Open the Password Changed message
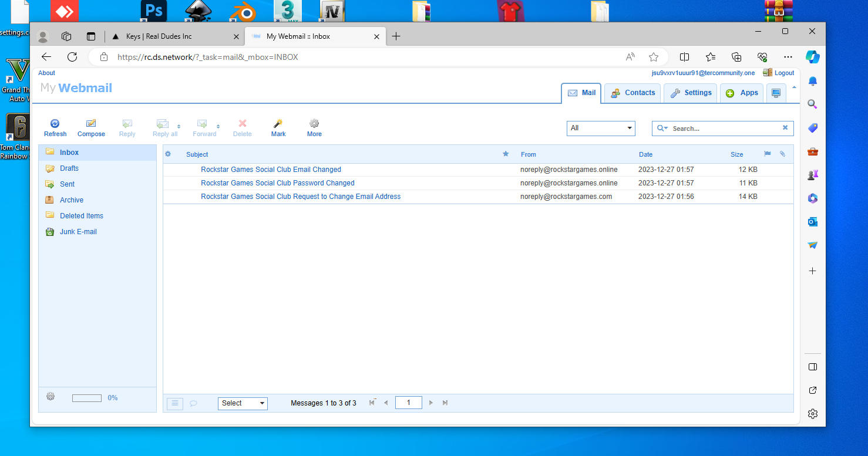 (x=278, y=183)
